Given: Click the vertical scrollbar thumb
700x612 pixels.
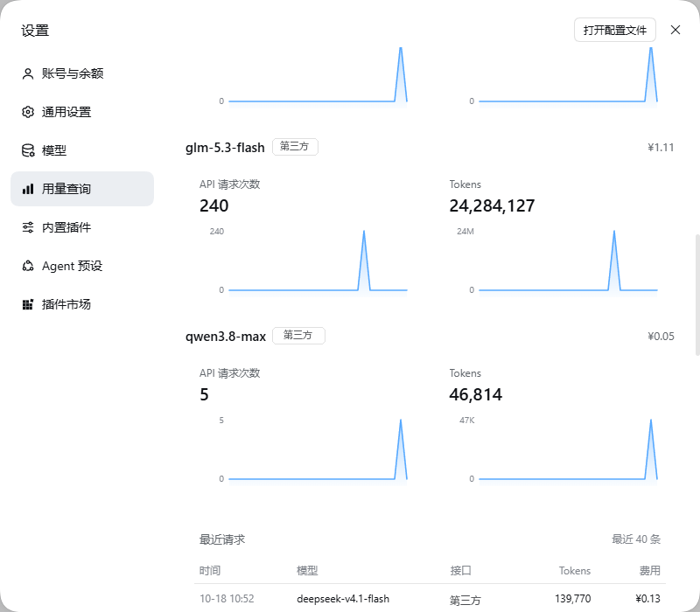Looking at the screenshot, I should point(697,295).
